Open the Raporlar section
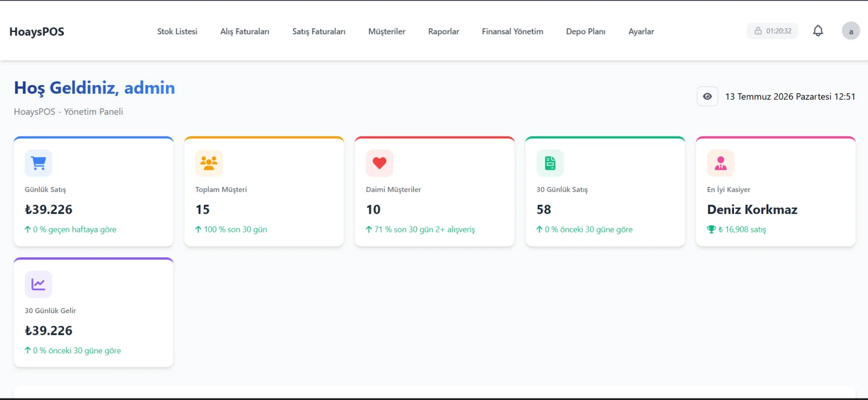 [444, 31]
